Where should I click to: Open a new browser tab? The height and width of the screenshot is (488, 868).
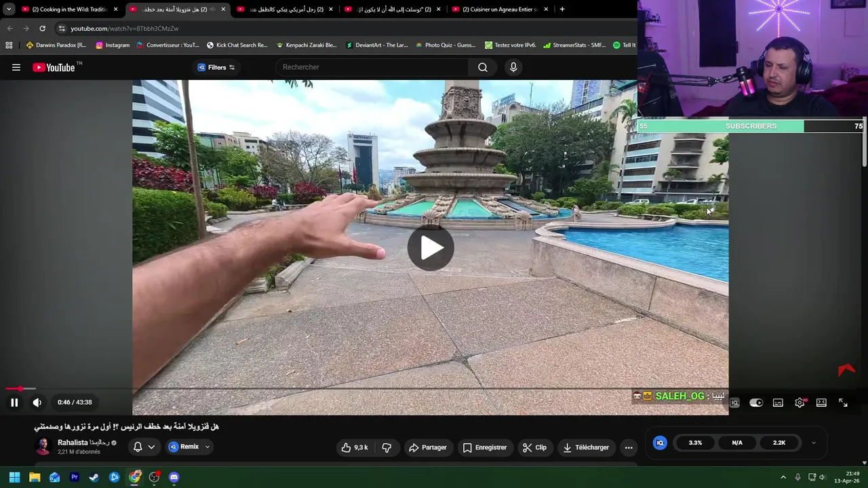[x=562, y=9]
